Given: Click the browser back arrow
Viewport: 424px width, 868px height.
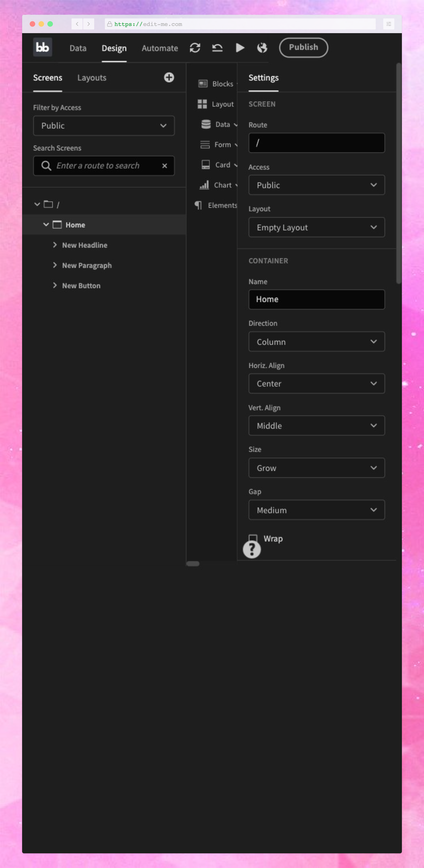Looking at the screenshot, I should (x=77, y=24).
